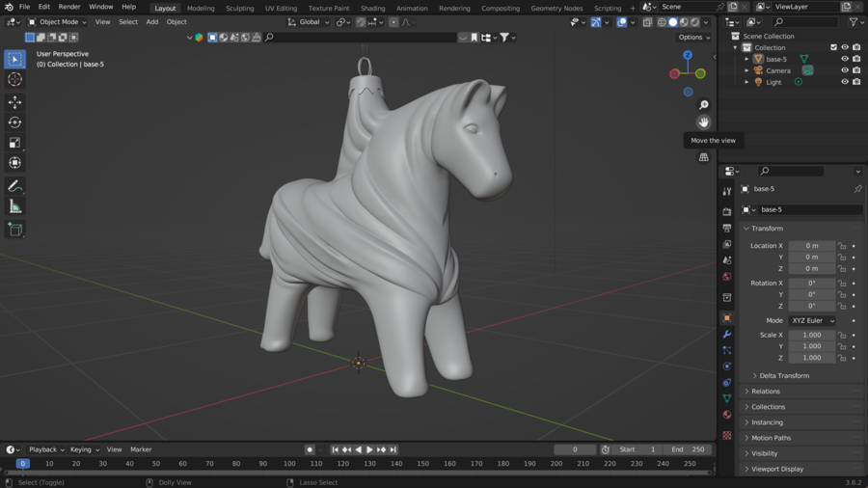The image size is (868, 488).
Task: Toggle camera view in the viewport
Action: pyautogui.click(x=704, y=140)
